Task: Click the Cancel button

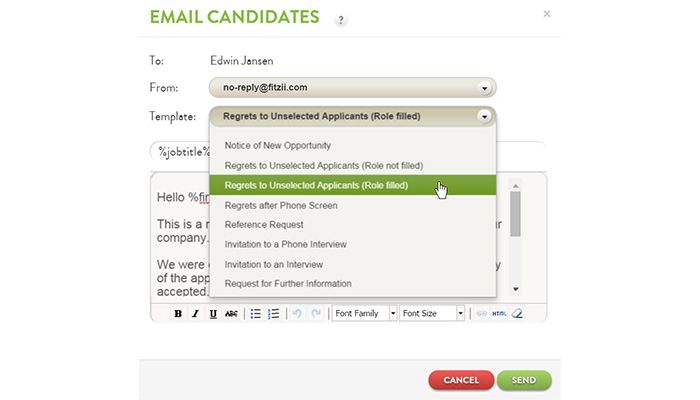Action: (461, 380)
